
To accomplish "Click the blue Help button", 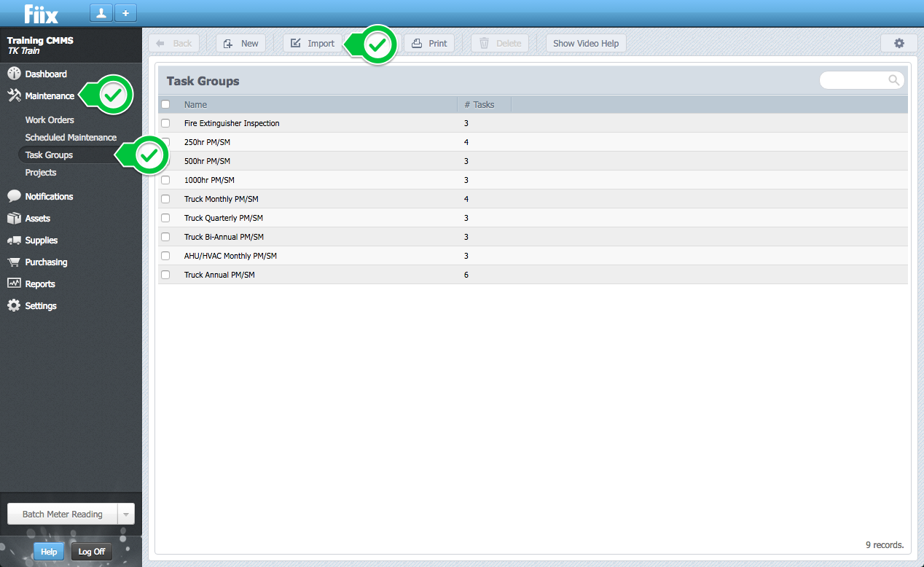I will (49, 552).
